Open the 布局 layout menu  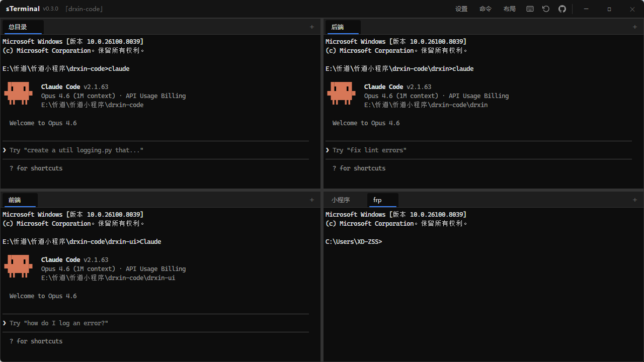tap(510, 9)
